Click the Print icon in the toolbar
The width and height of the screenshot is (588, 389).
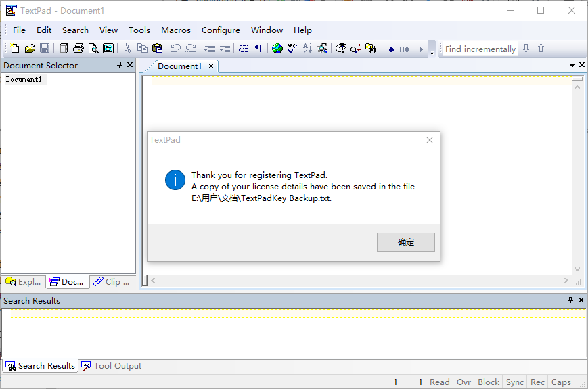(x=78, y=49)
